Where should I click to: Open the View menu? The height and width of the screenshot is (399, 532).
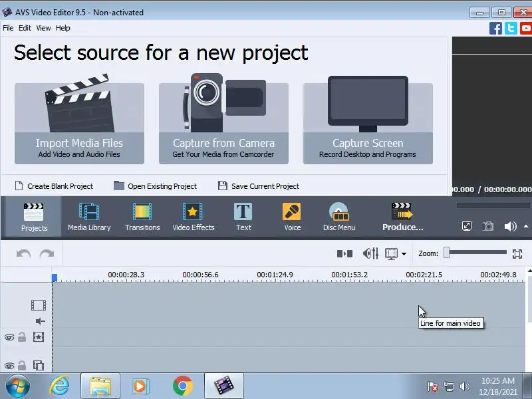point(43,28)
